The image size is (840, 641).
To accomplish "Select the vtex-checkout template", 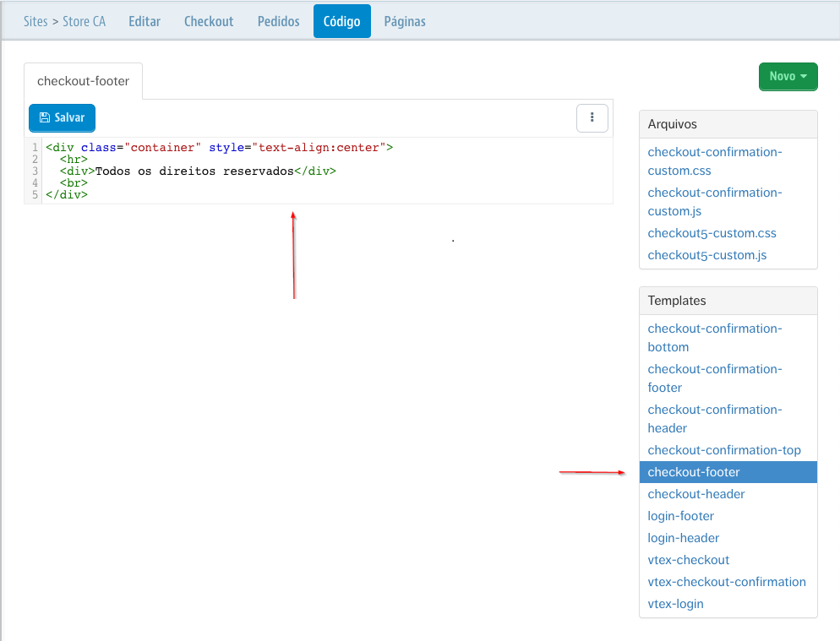I will pyautogui.click(x=688, y=560).
